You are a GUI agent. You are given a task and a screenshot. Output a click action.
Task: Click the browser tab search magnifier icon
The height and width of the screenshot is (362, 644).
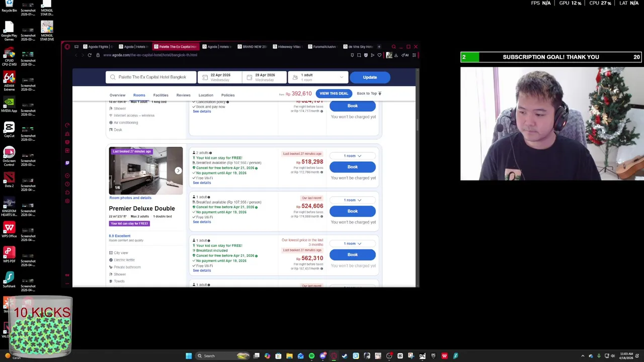(393, 47)
